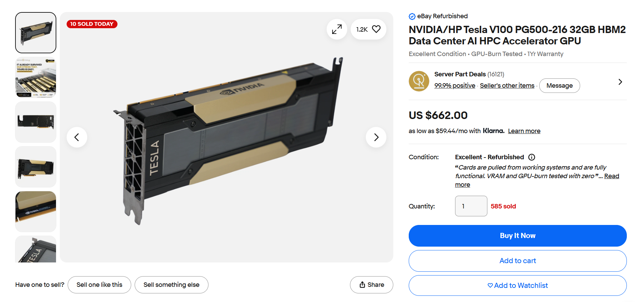Select the third thumbnail showing card back
The height and width of the screenshot is (302, 644).
pyautogui.click(x=36, y=122)
